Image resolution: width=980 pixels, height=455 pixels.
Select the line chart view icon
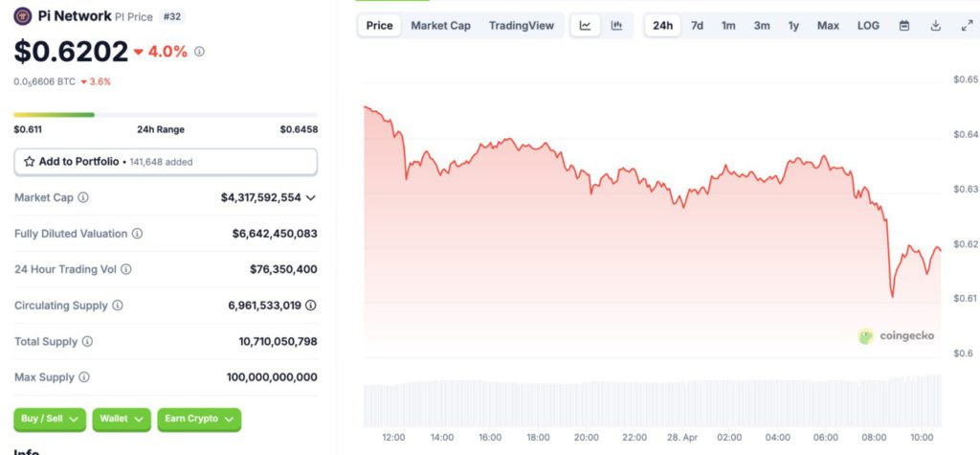[x=585, y=26]
